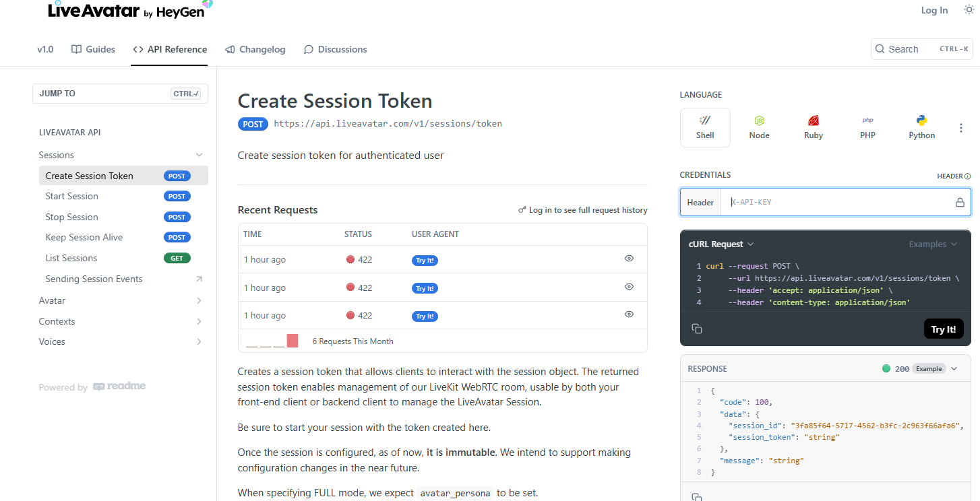
Task: Select the PHP language icon
Action: 867,127
